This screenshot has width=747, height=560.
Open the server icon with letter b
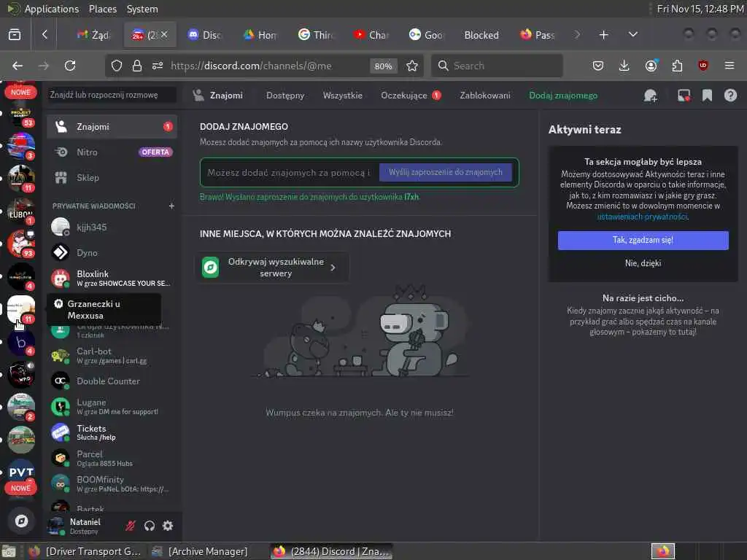click(x=21, y=342)
